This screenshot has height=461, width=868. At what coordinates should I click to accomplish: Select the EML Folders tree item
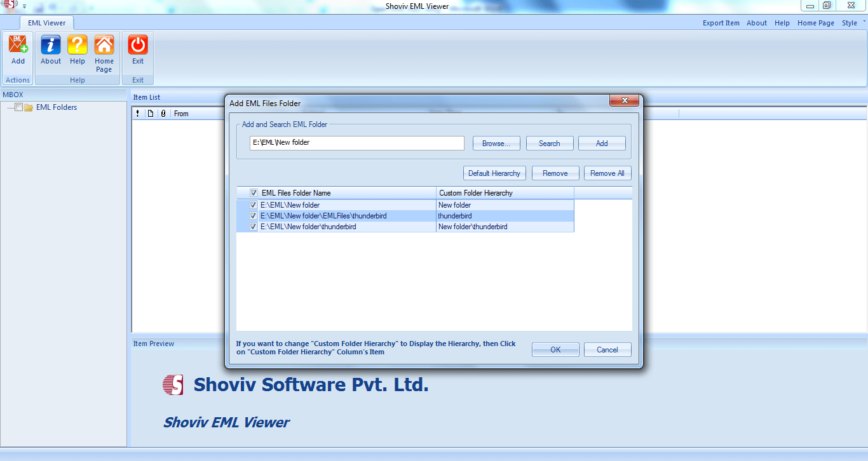click(x=57, y=107)
